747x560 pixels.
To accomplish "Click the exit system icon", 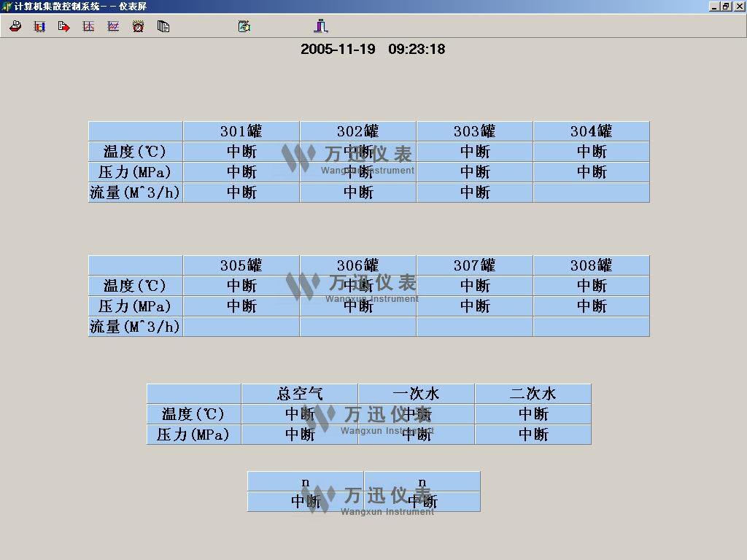I will point(320,26).
